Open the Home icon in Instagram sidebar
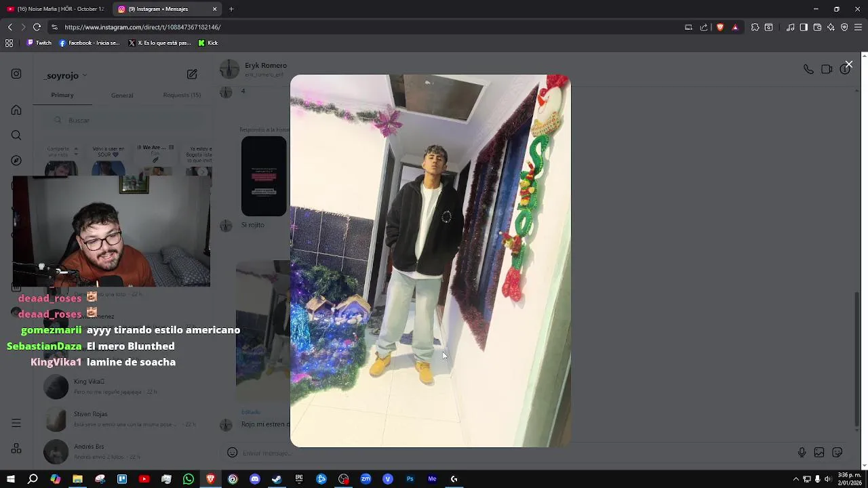This screenshot has width=868, height=488. tap(16, 110)
